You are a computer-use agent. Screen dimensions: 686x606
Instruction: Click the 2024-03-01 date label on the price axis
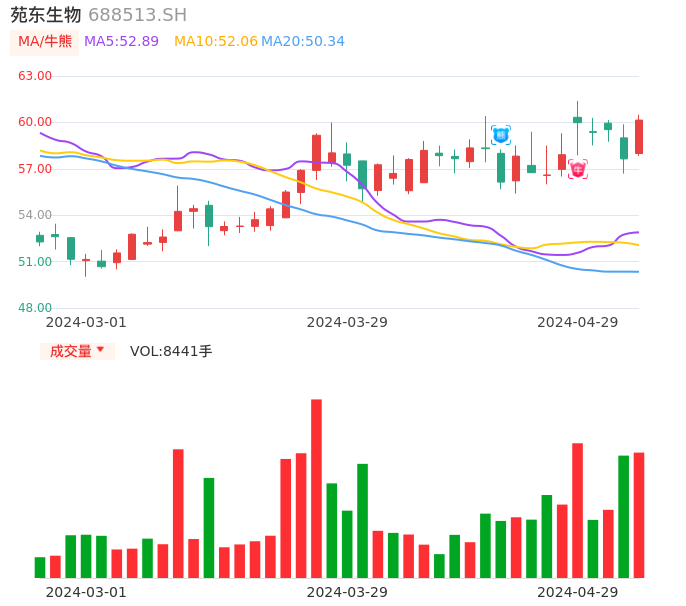pyautogui.click(x=86, y=322)
